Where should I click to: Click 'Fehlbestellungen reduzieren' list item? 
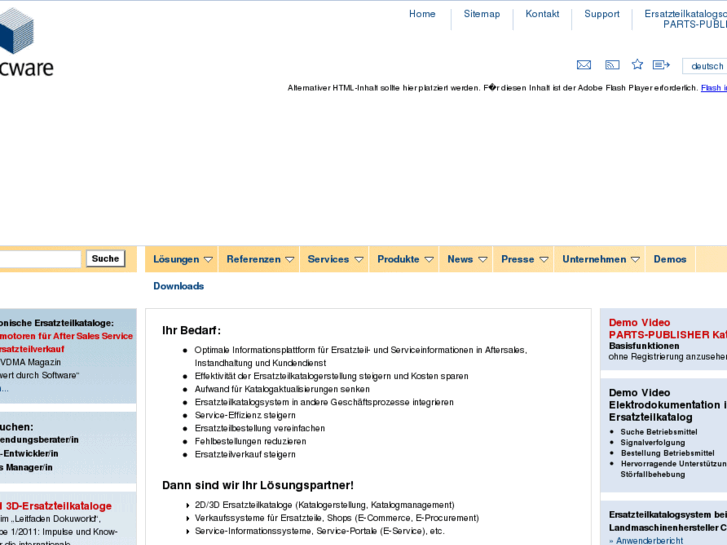coord(250,441)
